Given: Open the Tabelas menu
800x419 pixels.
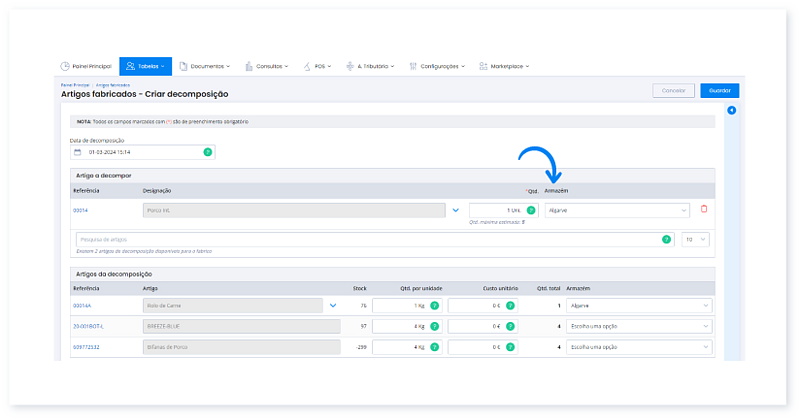Looking at the screenshot, I should 145,66.
